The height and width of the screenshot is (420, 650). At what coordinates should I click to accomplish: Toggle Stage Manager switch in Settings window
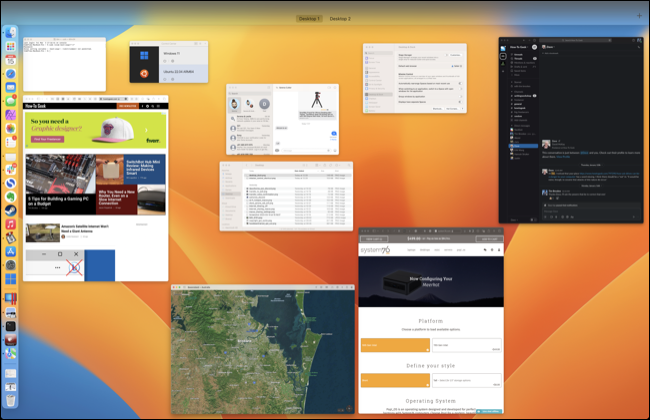(447, 55)
